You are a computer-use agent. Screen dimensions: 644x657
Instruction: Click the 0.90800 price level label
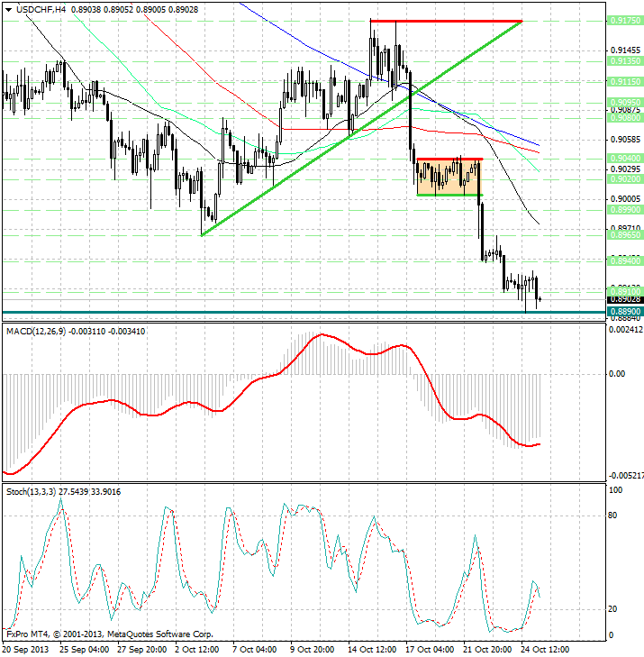(625, 118)
